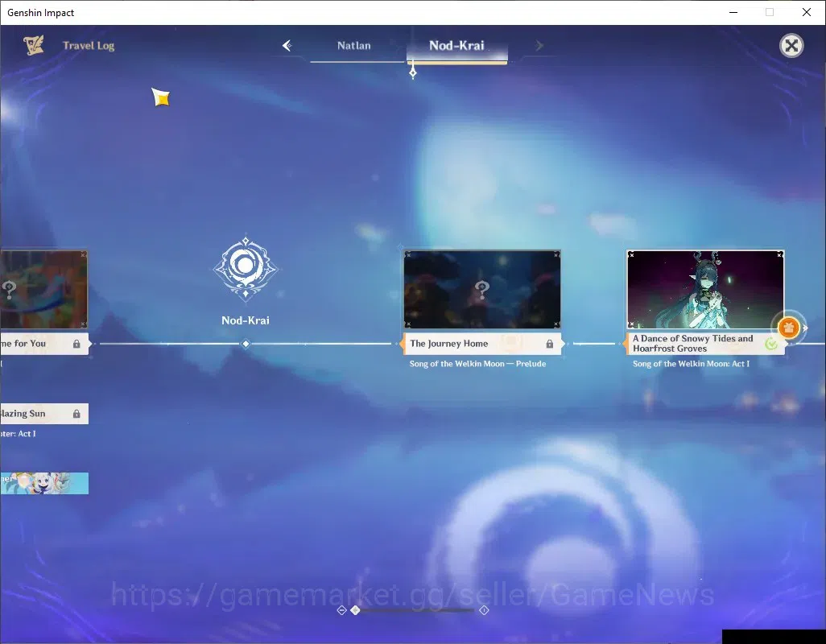Click the greyed right arrow beside Nod-Krai tab

tap(539, 46)
